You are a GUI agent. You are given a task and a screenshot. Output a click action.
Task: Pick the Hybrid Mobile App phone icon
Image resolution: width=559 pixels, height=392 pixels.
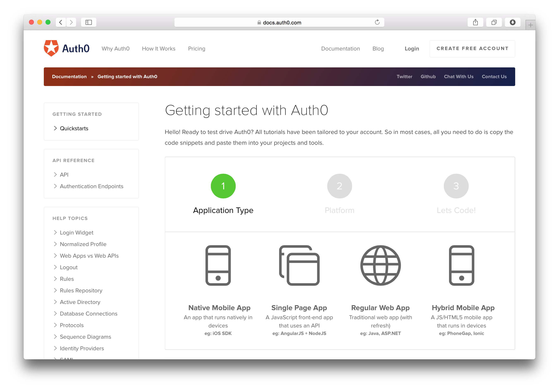pos(461,265)
